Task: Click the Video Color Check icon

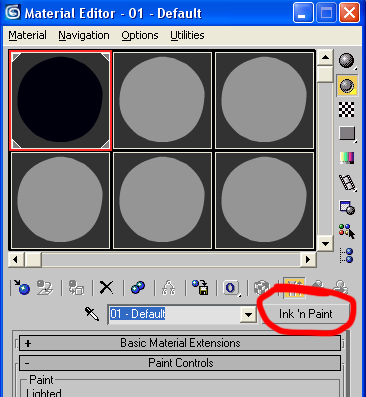Action: [347, 158]
